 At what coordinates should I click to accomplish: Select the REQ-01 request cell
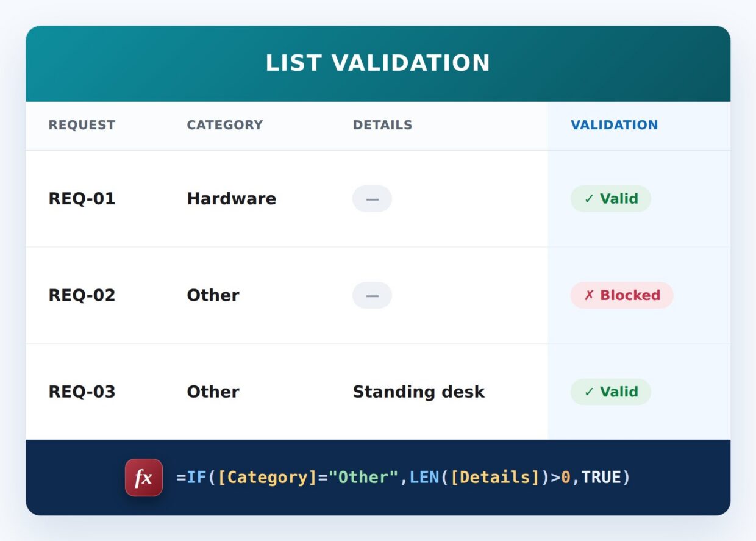coord(82,199)
